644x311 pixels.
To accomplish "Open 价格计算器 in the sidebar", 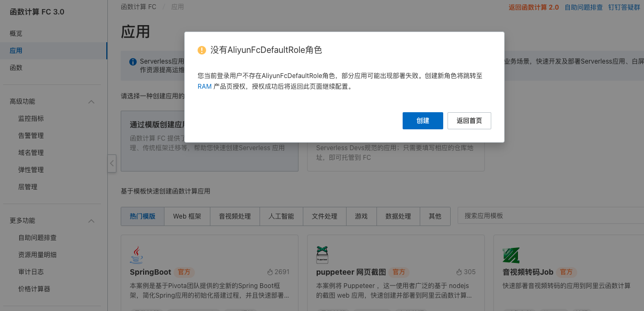I will (34, 289).
